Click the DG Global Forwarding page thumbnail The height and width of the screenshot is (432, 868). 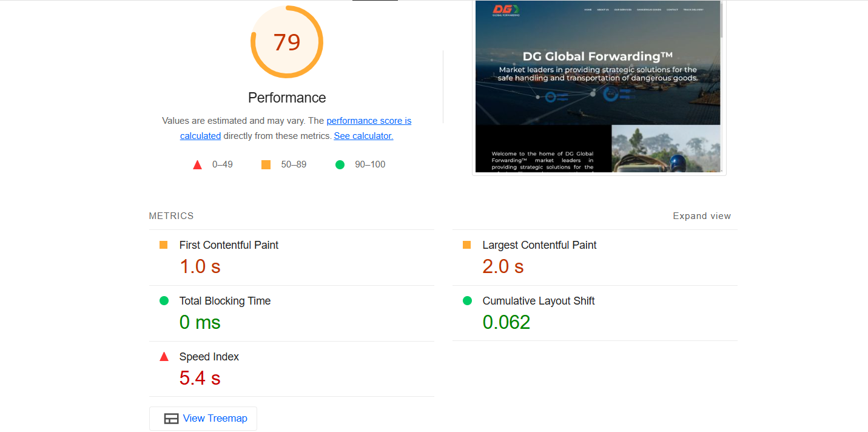pos(598,87)
